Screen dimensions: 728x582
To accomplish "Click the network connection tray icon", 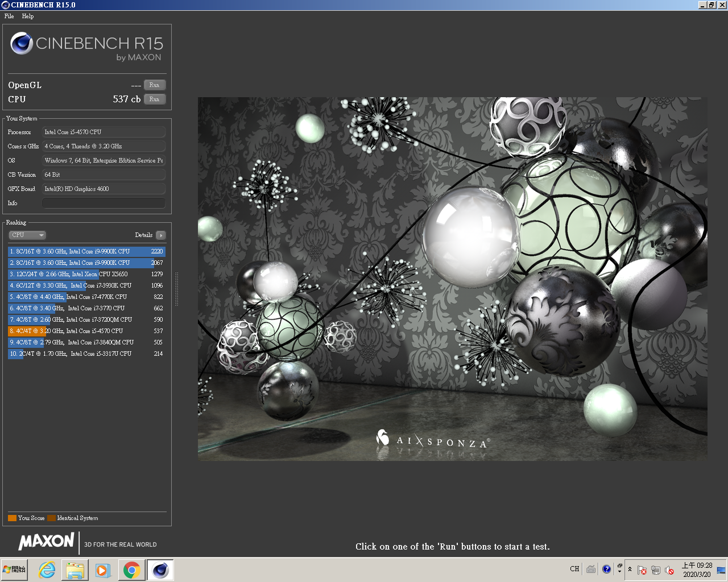I will tap(656, 569).
